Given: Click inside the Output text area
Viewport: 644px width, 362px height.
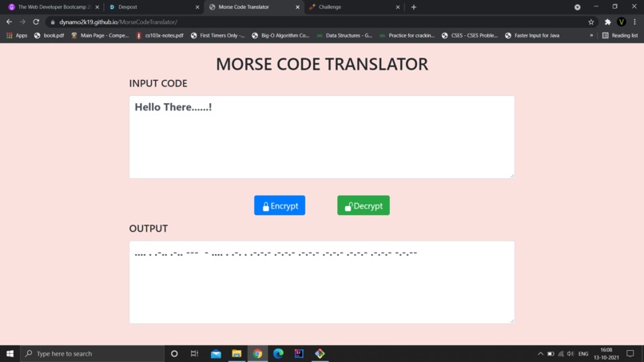Looking at the screenshot, I should coord(321,282).
